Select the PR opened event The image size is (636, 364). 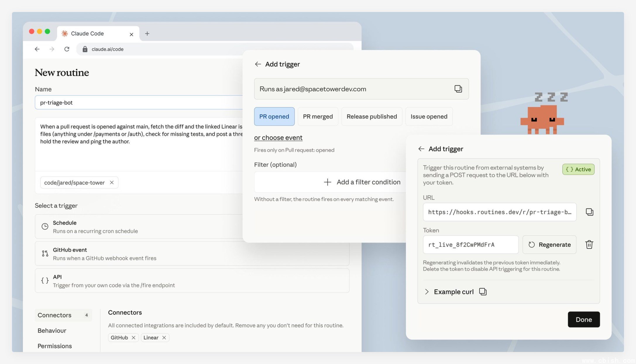[274, 116]
